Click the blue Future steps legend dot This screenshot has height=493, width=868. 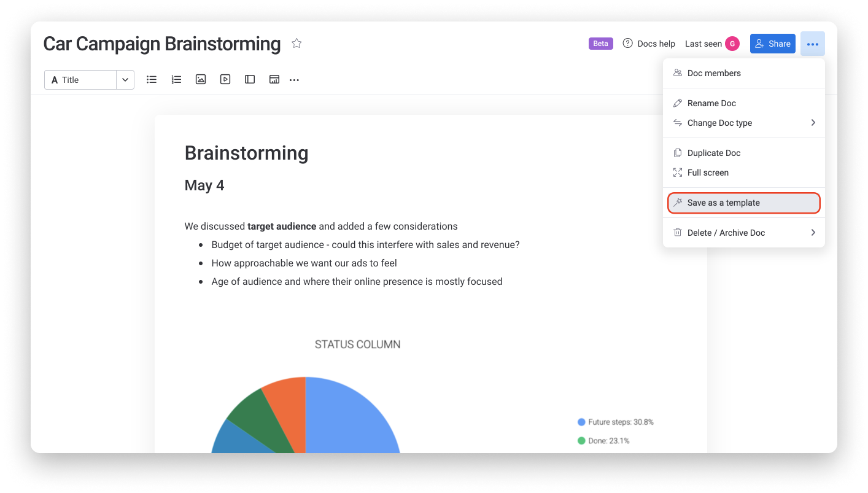[581, 422]
